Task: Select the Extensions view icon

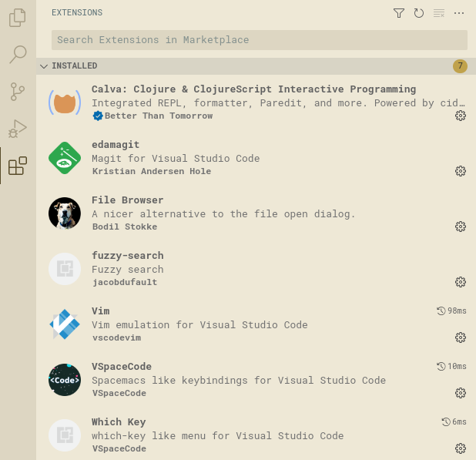Action: (x=18, y=166)
